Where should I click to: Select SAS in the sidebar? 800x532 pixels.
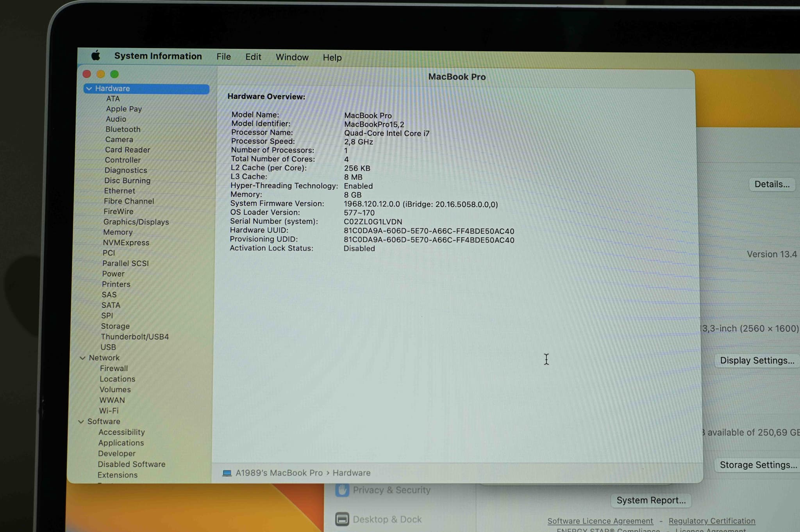pos(109,295)
